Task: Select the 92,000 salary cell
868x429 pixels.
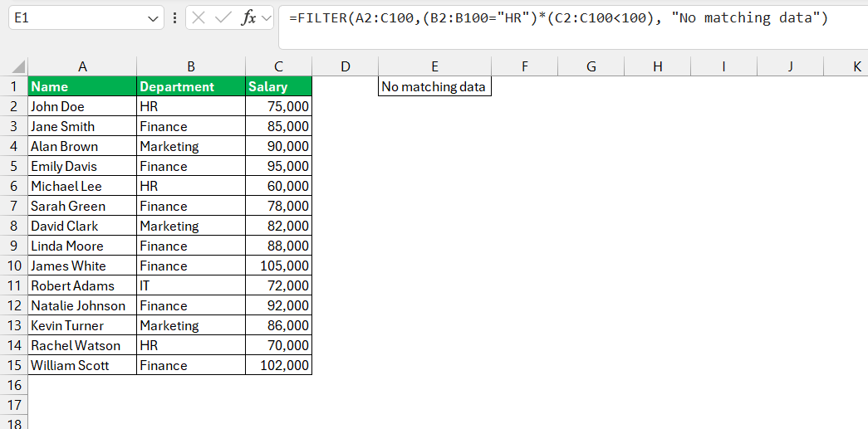Action: (278, 305)
